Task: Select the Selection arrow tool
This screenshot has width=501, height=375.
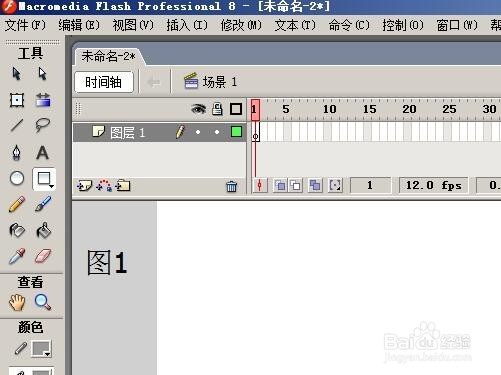Action: (x=16, y=74)
